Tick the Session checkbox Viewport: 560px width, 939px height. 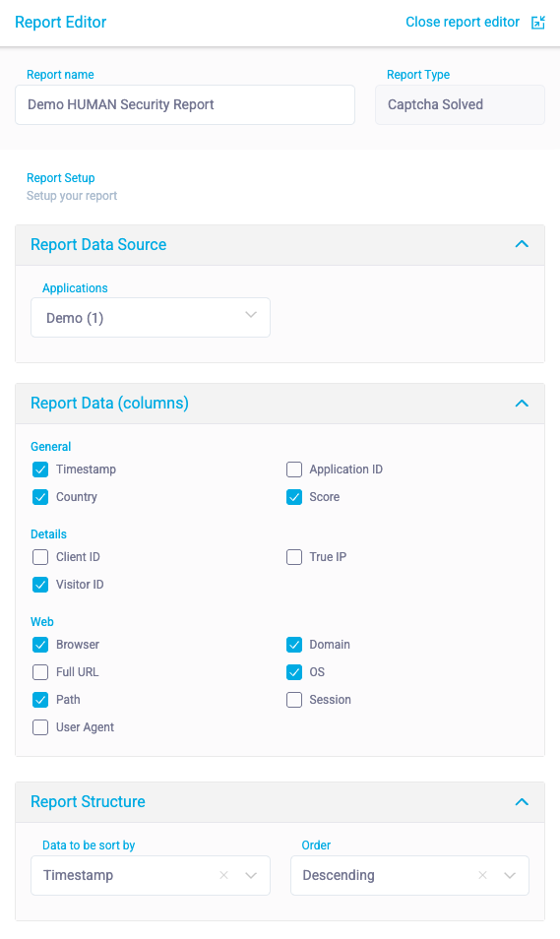[x=294, y=700]
